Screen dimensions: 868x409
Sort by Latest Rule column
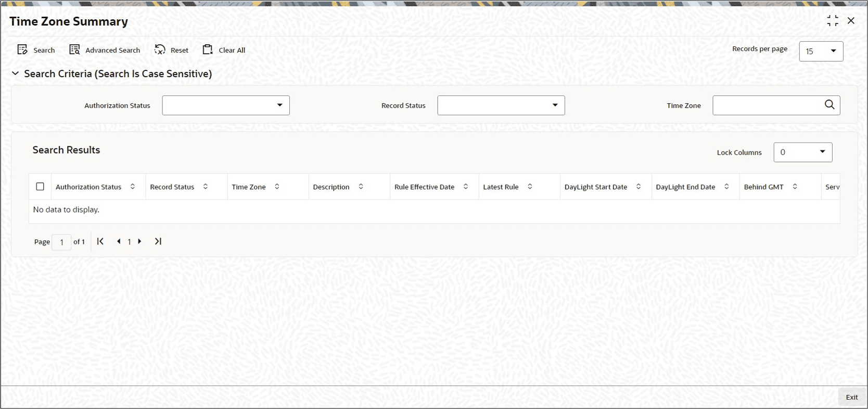pyautogui.click(x=530, y=187)
